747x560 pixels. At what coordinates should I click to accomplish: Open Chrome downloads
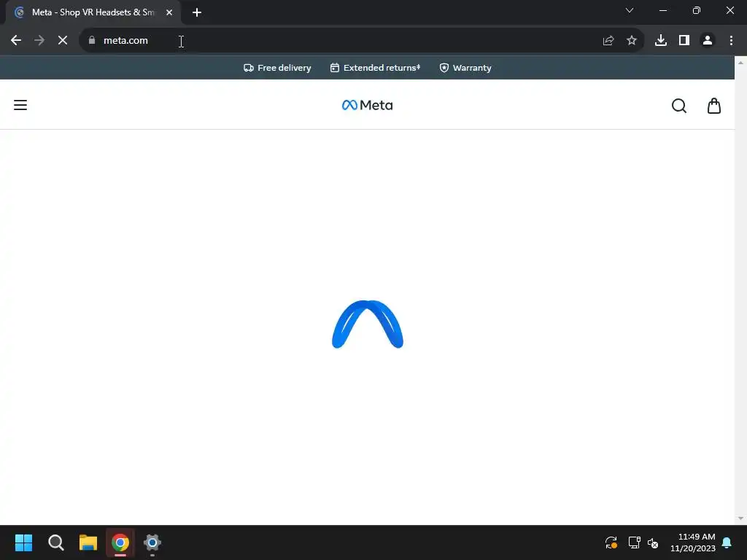pyautogui.click(x=661, y=41)
